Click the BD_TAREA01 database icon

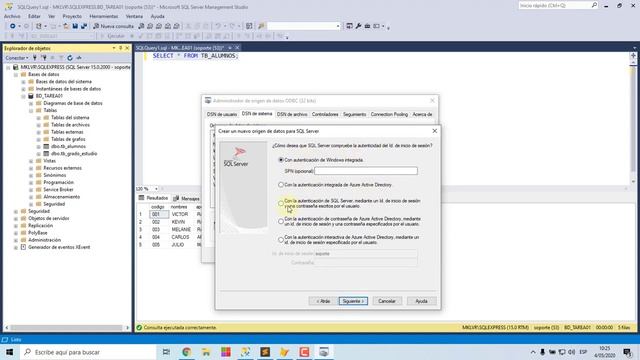31,96
